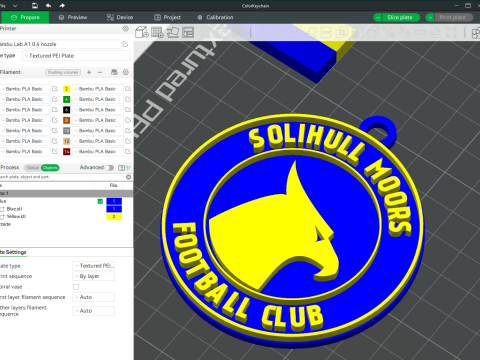
Task: Select Yellow.stl in the object list
Action: 16,217
